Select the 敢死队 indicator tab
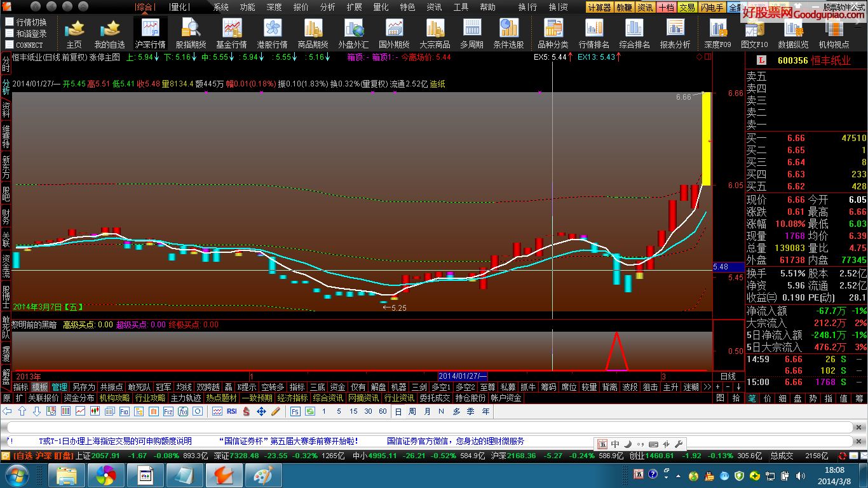 tap(139, 387)
